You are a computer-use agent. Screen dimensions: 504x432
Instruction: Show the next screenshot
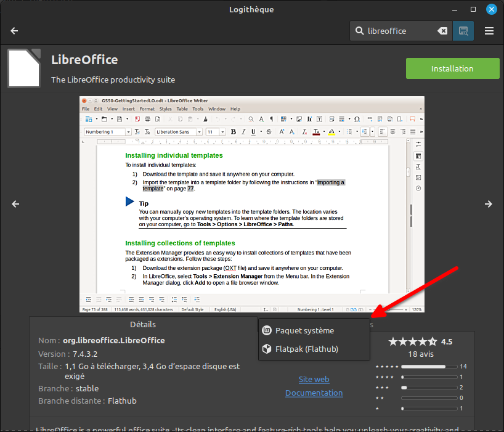[488, 204]
